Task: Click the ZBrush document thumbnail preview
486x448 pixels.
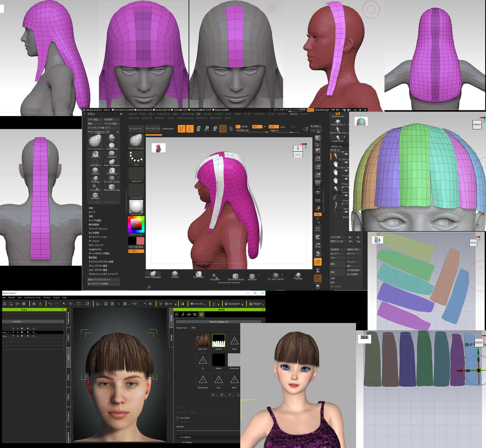Action: click(158, 148)
